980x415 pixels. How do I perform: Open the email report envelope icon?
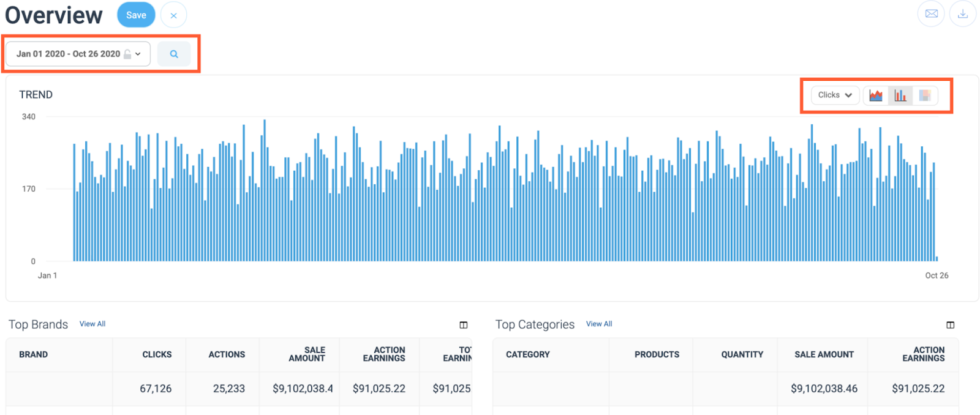[931, 13]
